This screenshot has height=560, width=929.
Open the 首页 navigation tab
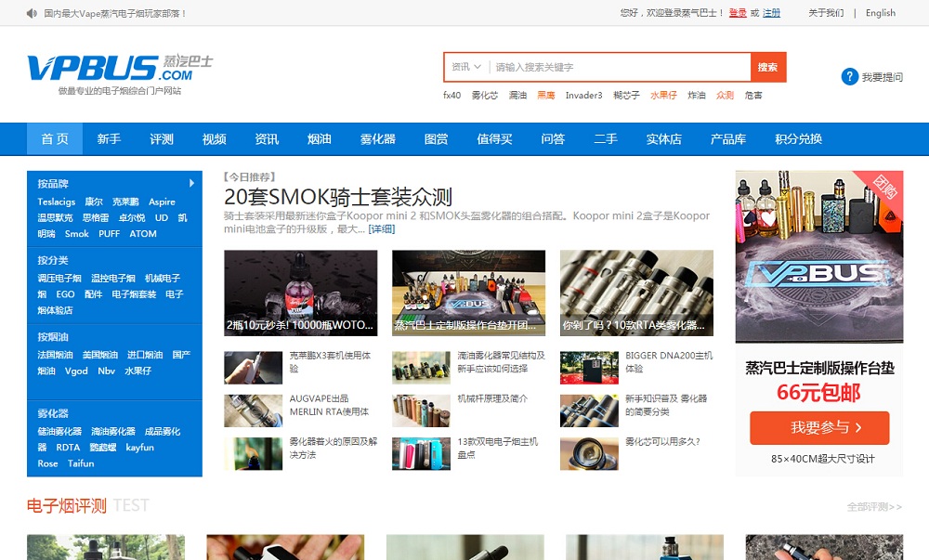pos(55,139)
